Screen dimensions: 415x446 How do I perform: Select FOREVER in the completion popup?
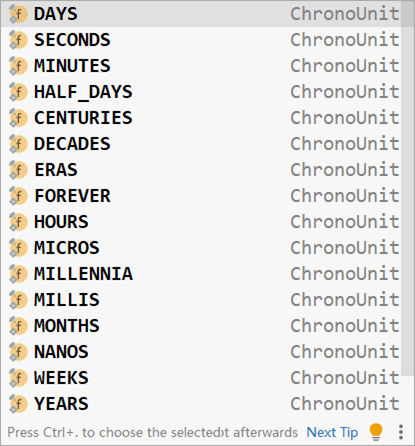coord(201,196)
